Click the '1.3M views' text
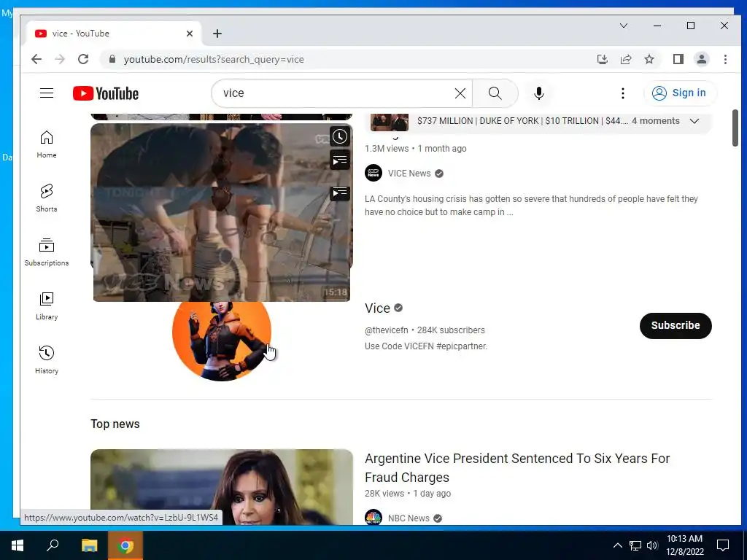747x560 pixels. tap(387, 149)
